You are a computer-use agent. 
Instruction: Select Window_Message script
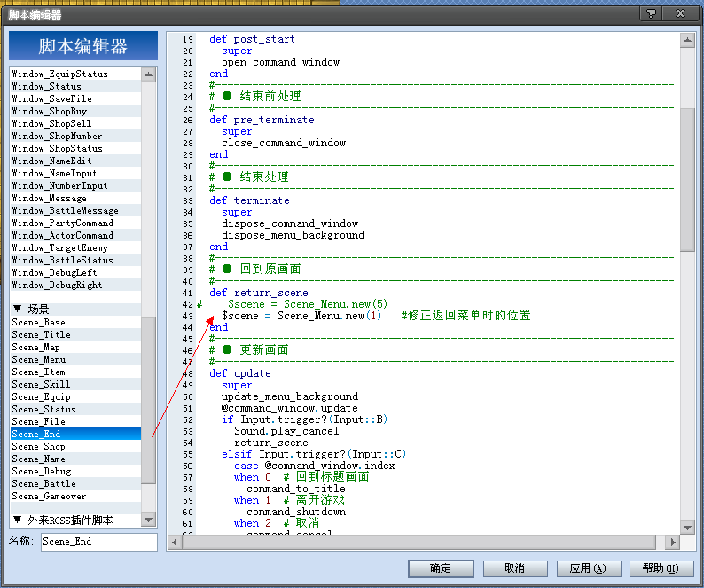[x=75, y=198]
